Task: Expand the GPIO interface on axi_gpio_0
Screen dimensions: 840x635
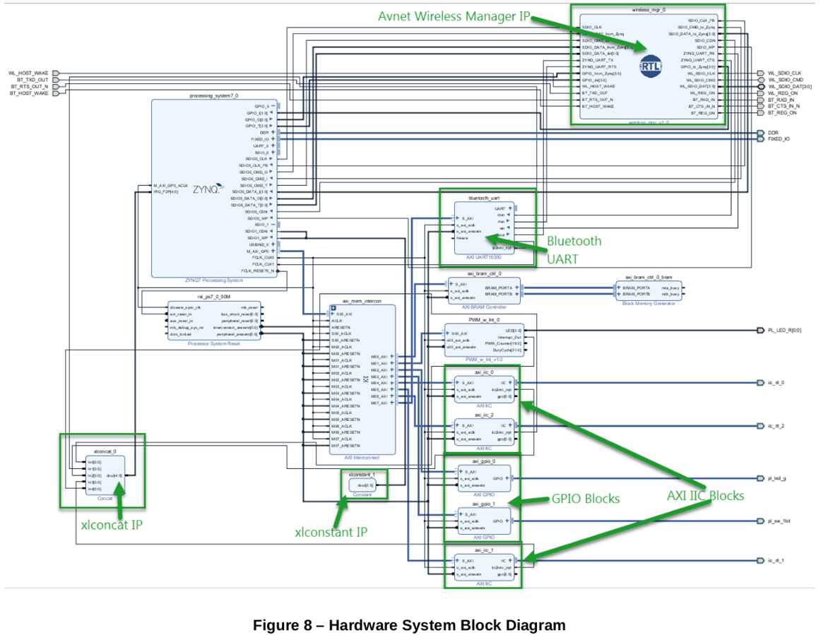Action: (x=507, y=478)
